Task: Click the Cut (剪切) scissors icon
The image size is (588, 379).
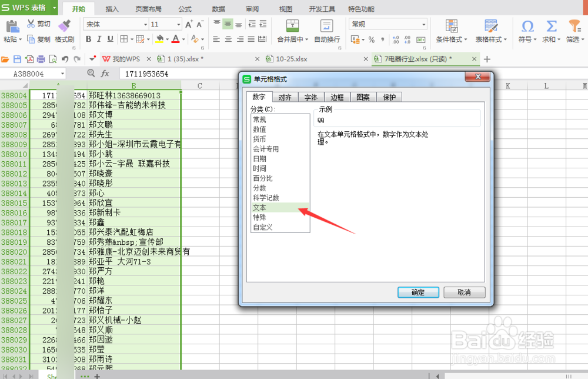Action: click(x=31, y=24)
